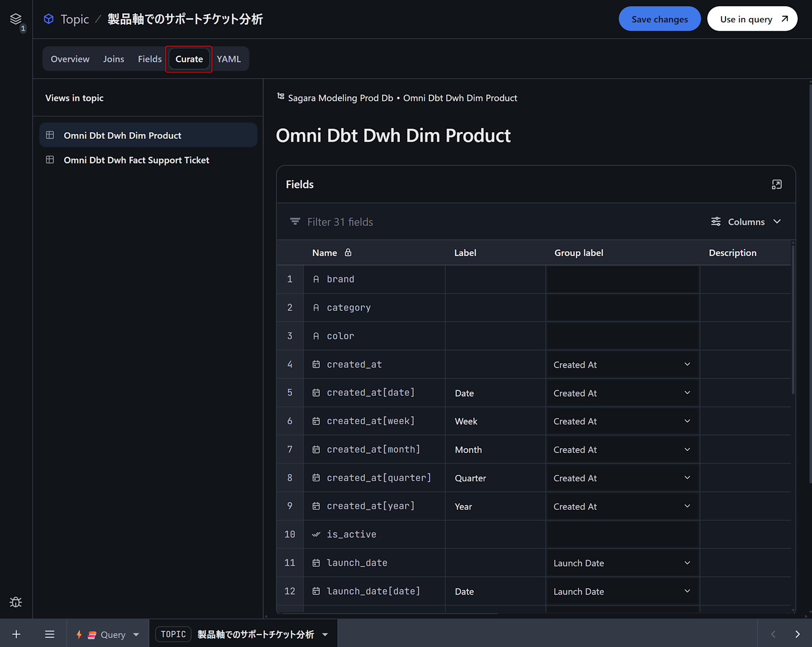The height and width of the screenshot is (647, 812).
Task: Select Omni Dbt Dwh Fact Support Ticket view
Action: coord(136,160)
